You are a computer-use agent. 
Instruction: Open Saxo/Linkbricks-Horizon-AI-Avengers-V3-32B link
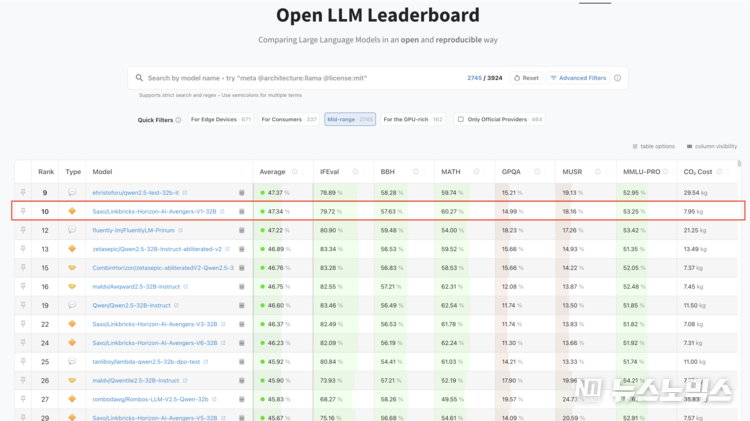tap(154, 324)
